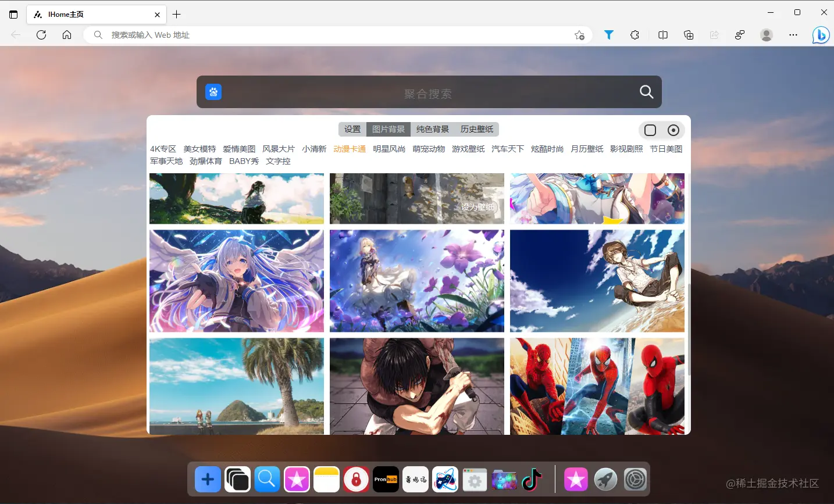The width and height of the screenshot is (834, 504).
Task: Select the IHome主页 browser tab
Action: click(97, 15)
